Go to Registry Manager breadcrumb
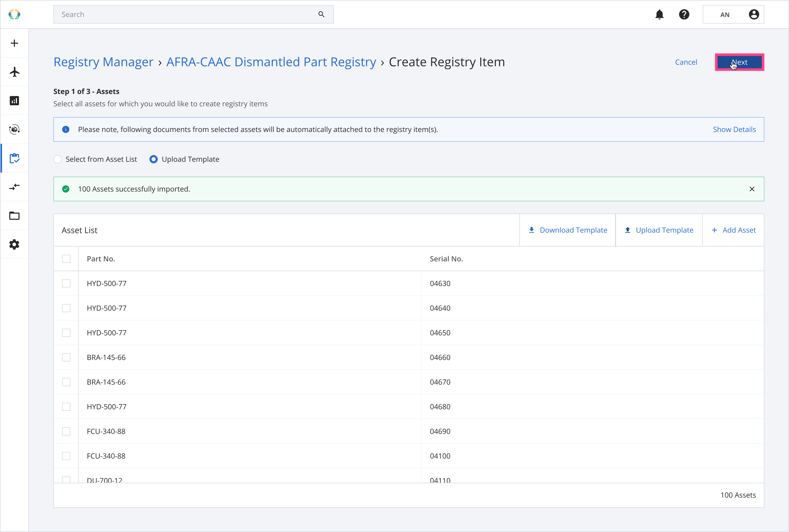 [x=104, y=62]
